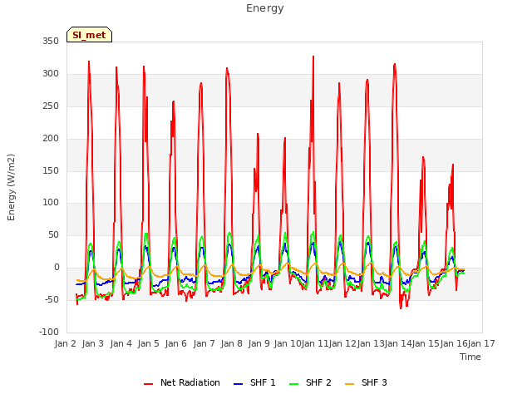Screen dimensions: 532x399
Task: Click the 0 y-axis tick label
Action: (57, 268)
